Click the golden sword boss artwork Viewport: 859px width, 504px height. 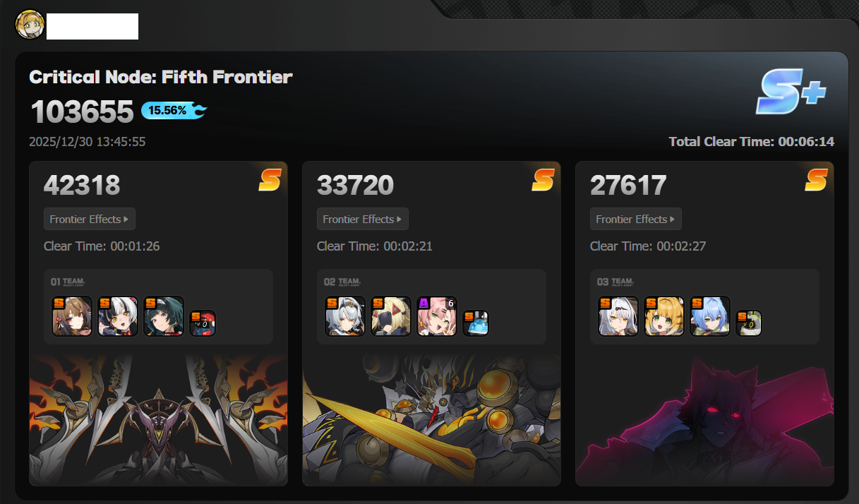pos(431,420)
